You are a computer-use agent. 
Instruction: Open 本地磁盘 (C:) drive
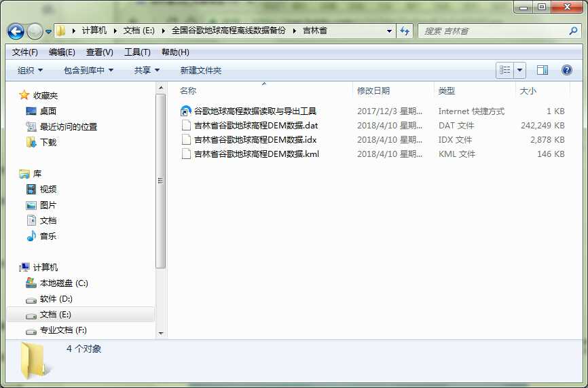click(64, 283)
